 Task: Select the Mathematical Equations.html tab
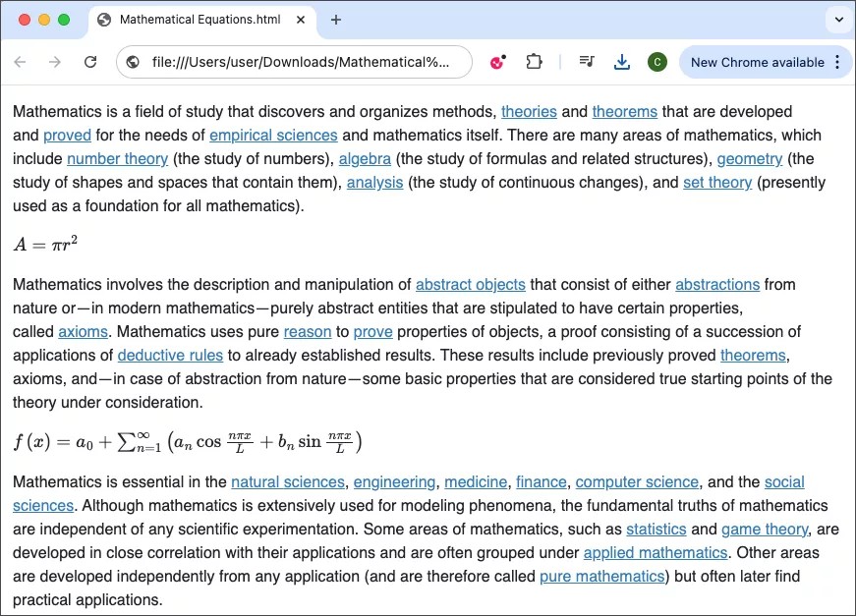(x=197, y=19)
